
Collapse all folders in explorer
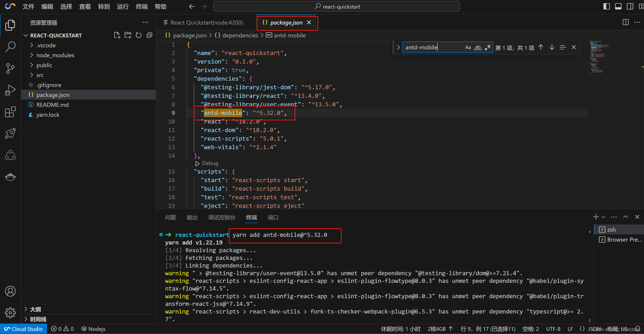pos(149,35)
